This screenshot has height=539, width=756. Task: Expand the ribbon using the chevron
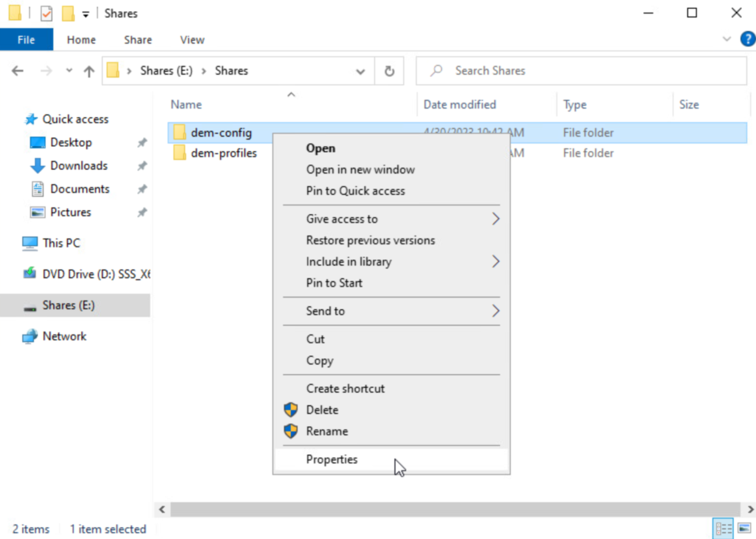click(x=726, y=40)
